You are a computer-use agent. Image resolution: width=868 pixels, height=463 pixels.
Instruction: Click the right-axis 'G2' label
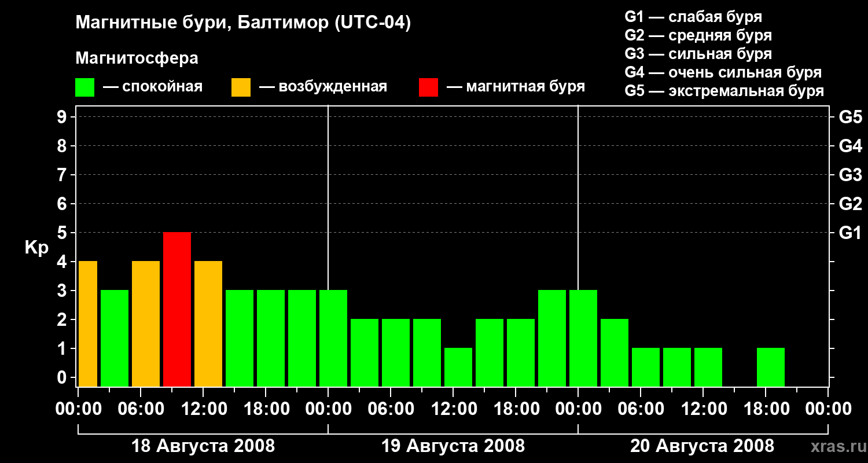[x=851, y=204]
